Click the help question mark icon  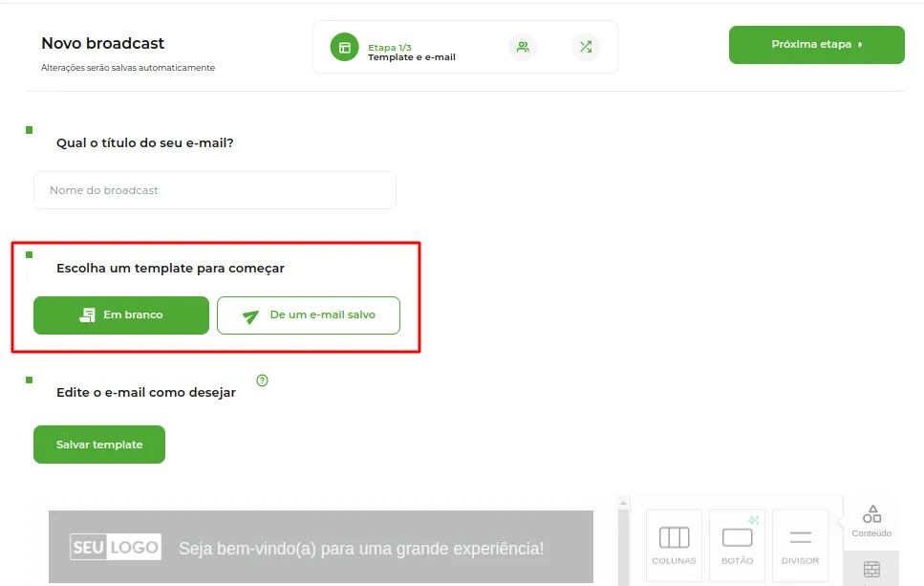click(x=262, y=380)
